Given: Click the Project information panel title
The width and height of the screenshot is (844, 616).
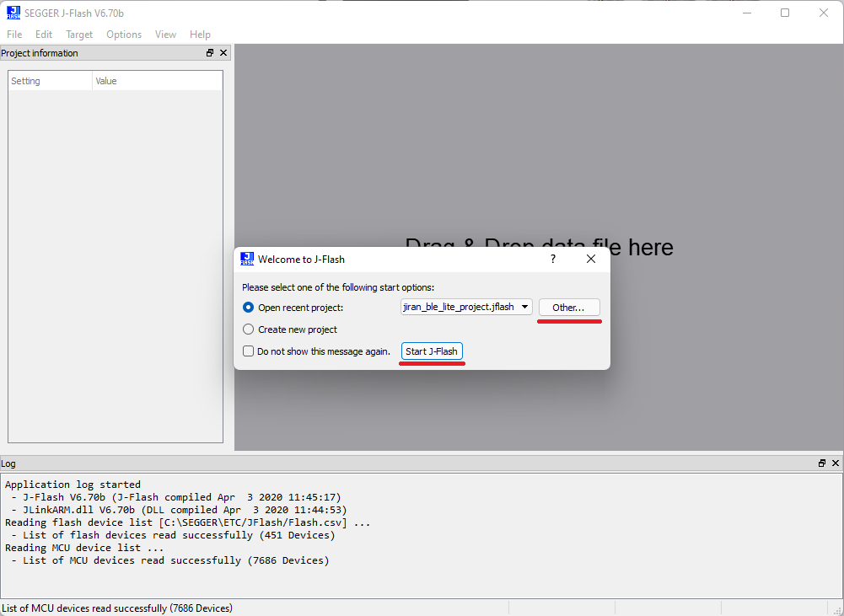Looking at the screenshot, I should (x=40, y=53).
